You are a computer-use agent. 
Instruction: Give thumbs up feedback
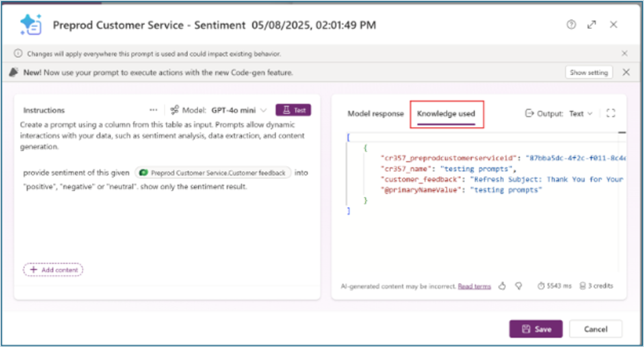tap(502, 286)
